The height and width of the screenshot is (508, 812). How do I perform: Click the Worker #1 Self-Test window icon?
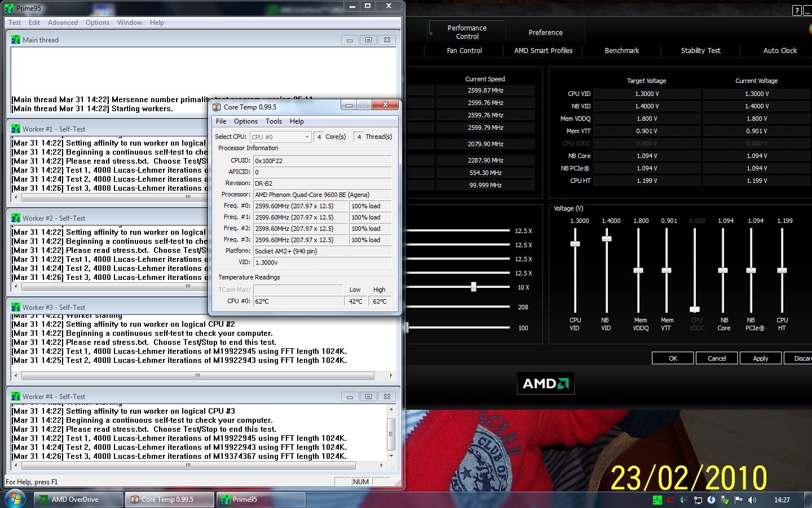coord(15,129)
